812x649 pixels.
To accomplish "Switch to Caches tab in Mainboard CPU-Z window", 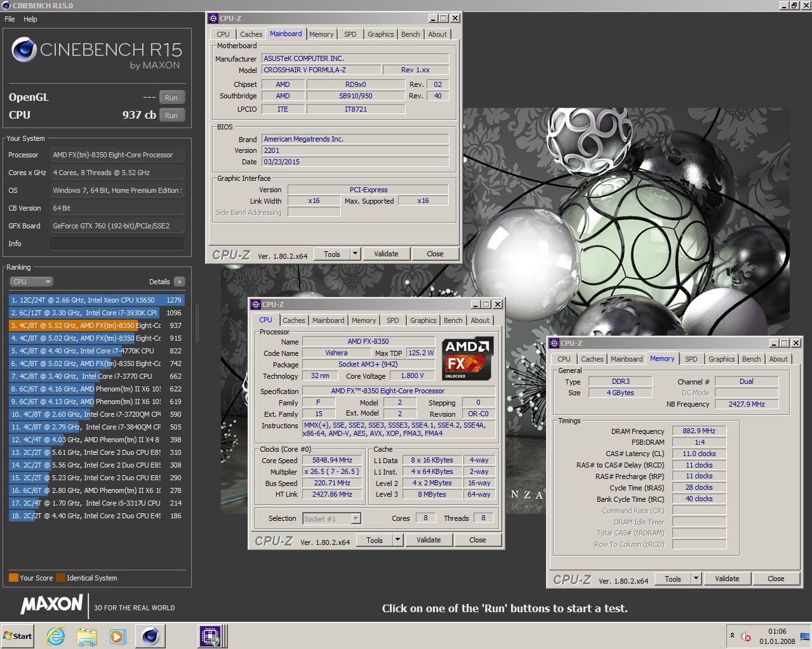I will (x=251, y=34).
